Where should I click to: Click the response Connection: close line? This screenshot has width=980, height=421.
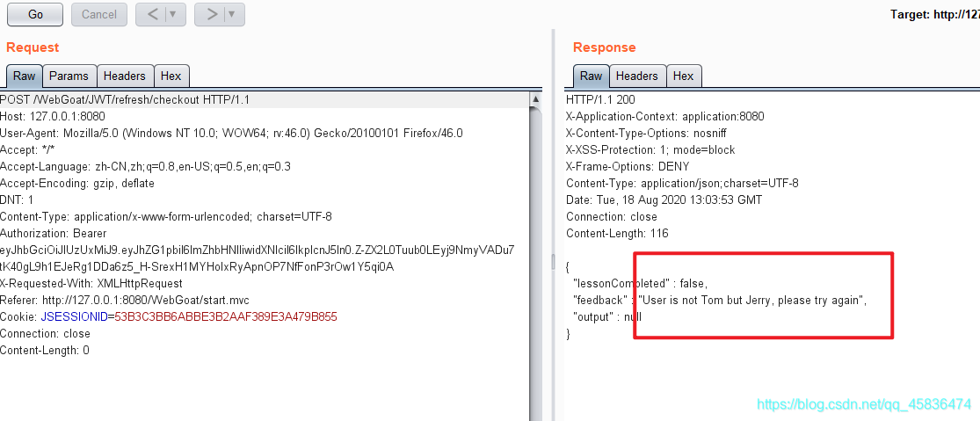pyautogui.click(x=611, y=217)
